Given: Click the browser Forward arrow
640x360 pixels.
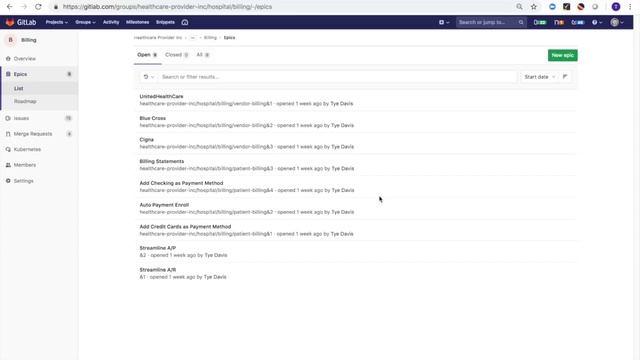Looking at the screenshot, I should coord(24,7).
